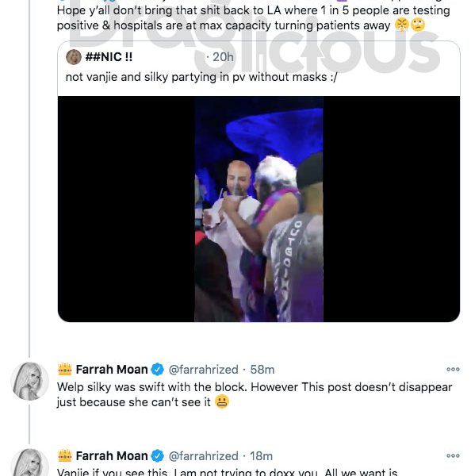Open more options on the 58m Farrah Moan tweet
Image resolution: width=471 pixels, height=476 pixels.
point(453,369)
